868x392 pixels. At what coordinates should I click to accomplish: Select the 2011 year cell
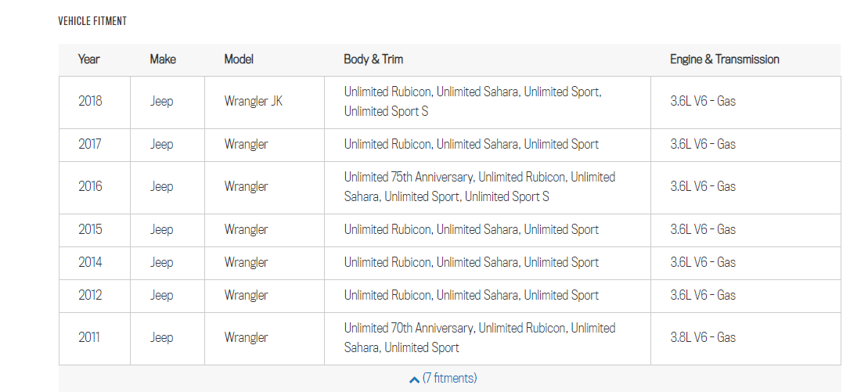(x=90, y=338)
